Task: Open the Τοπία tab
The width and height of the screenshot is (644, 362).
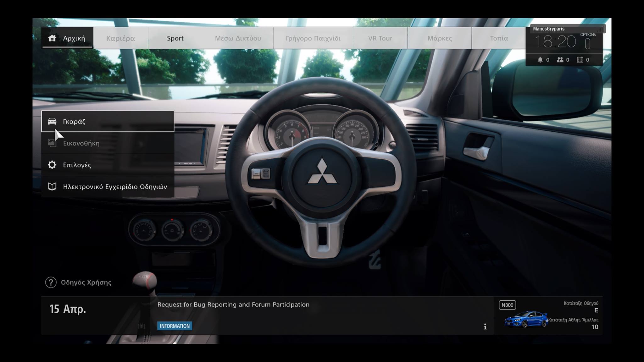Action: [x=499, y=38]
